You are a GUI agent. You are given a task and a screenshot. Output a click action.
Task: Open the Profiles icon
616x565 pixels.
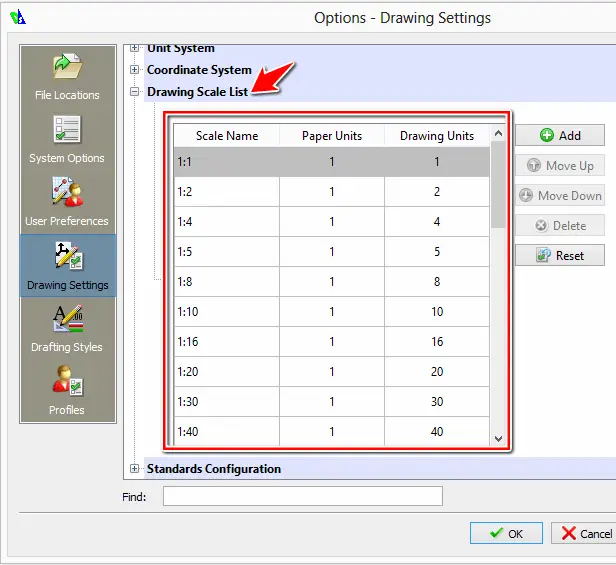pyautogui.click(x=68, y=380)
